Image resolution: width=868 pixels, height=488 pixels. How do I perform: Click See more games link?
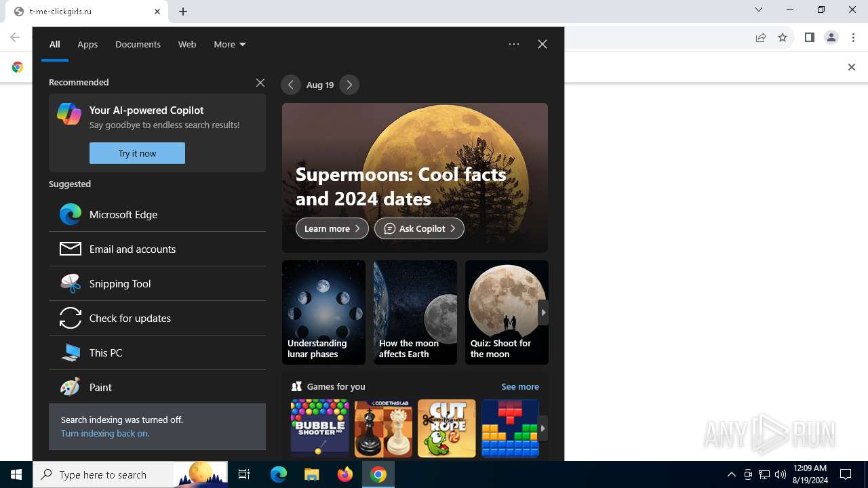pos(520,386)
